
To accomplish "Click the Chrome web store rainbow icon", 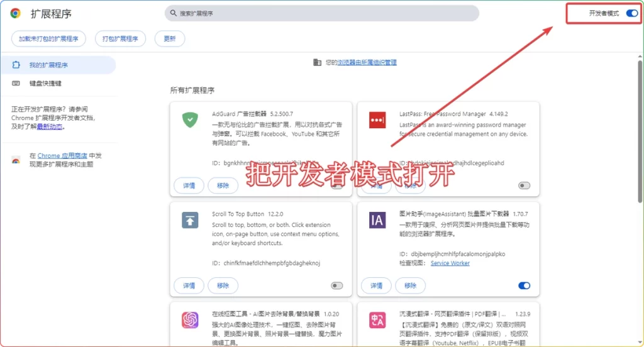I will (x=16, y=160).
